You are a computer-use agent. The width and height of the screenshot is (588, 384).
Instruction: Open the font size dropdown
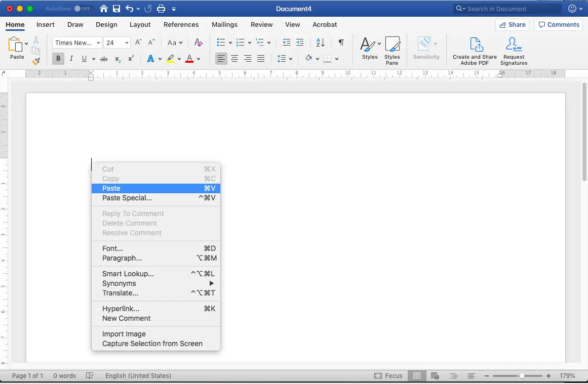126,42
